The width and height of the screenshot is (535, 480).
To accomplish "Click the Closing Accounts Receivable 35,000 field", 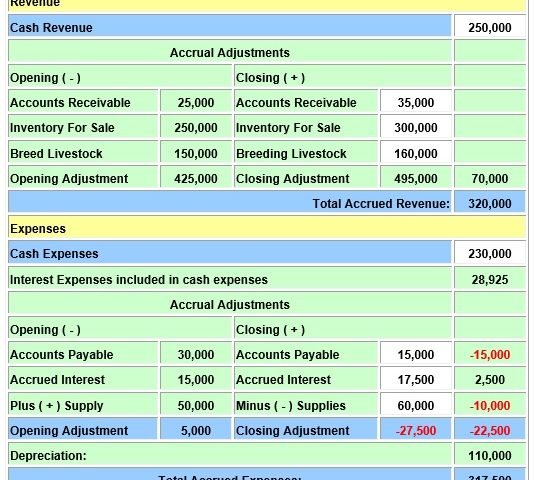I will [x=416, y=102].
